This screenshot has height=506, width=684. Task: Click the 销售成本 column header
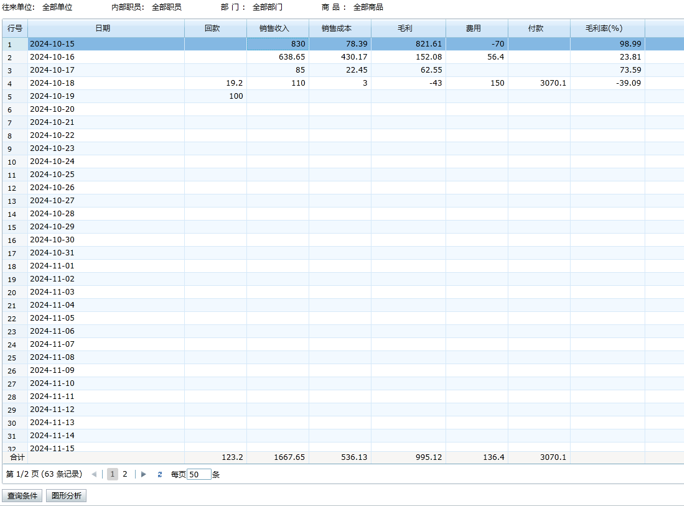[338, 29]
